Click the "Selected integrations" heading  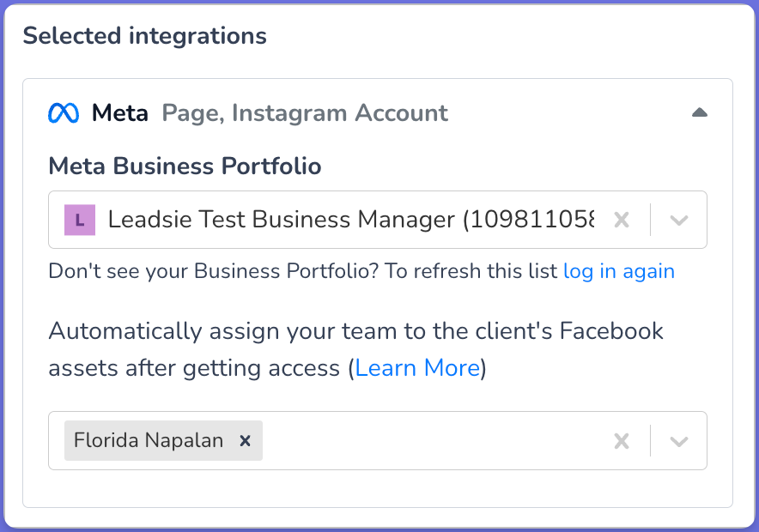[144, 36]
